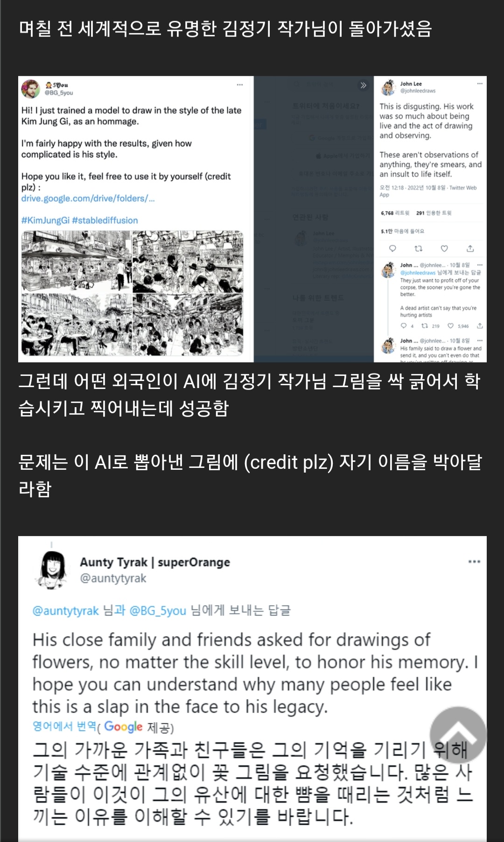Open the three-dot menu on Aunty Tyrak's tweet
The height and width of the screenshot is (842, 504).
click(474, 561)
